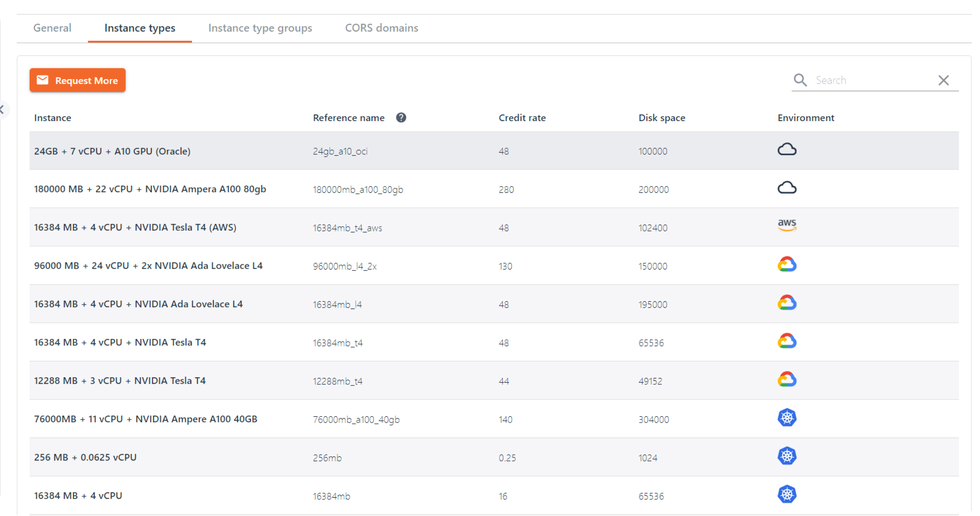
Task: Collapse sidebar with the left chevron
Action: coord(2,110)
